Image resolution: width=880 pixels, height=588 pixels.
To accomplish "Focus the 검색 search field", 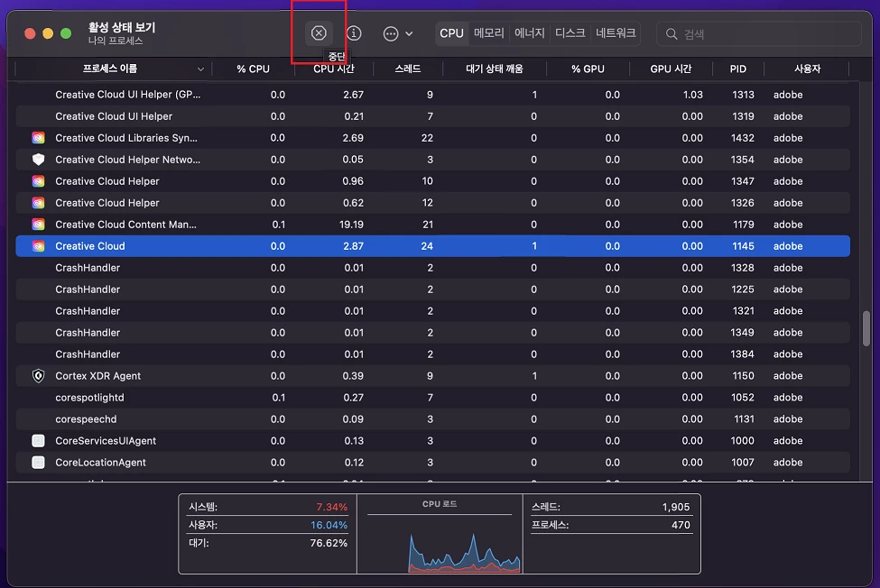I will pyautogui.click(x=759, y=34).
